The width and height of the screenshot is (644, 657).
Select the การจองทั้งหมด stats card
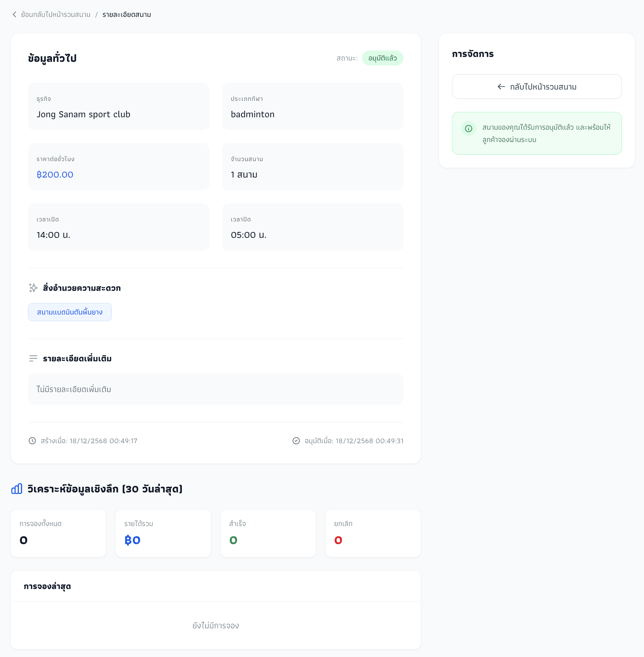point(58,533)
